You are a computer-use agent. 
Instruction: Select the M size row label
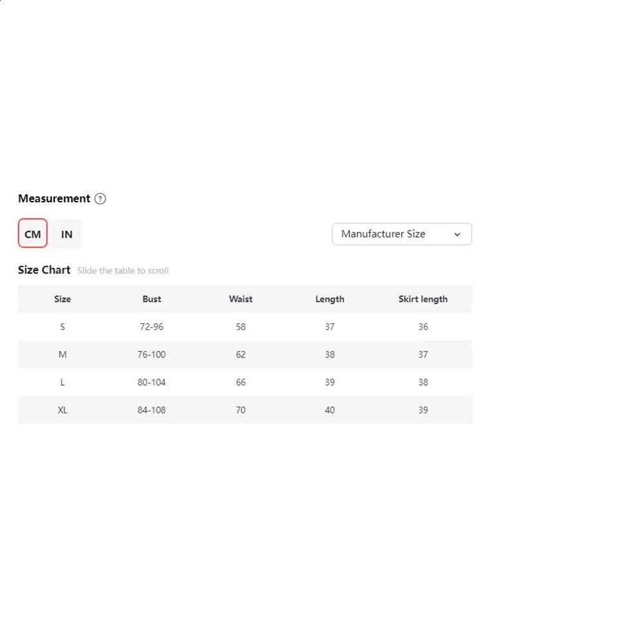click(x=62, y=354)
